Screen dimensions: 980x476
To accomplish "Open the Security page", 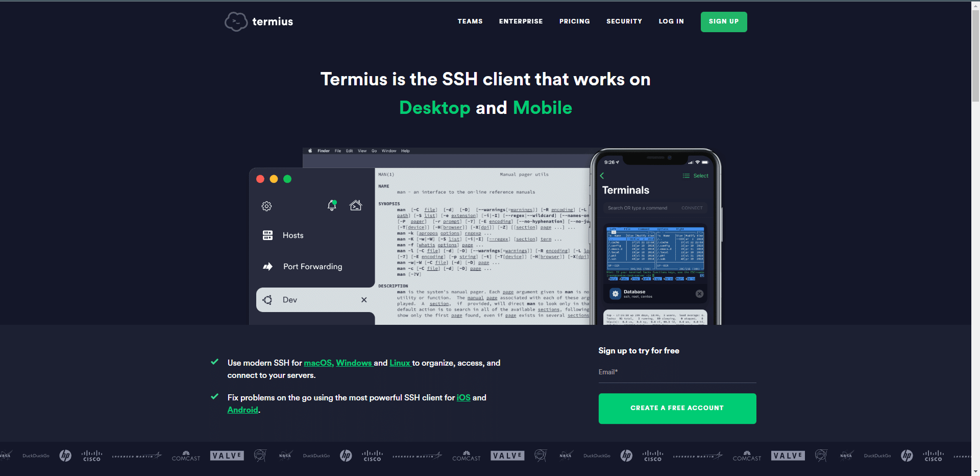I will tap(624, 21).
